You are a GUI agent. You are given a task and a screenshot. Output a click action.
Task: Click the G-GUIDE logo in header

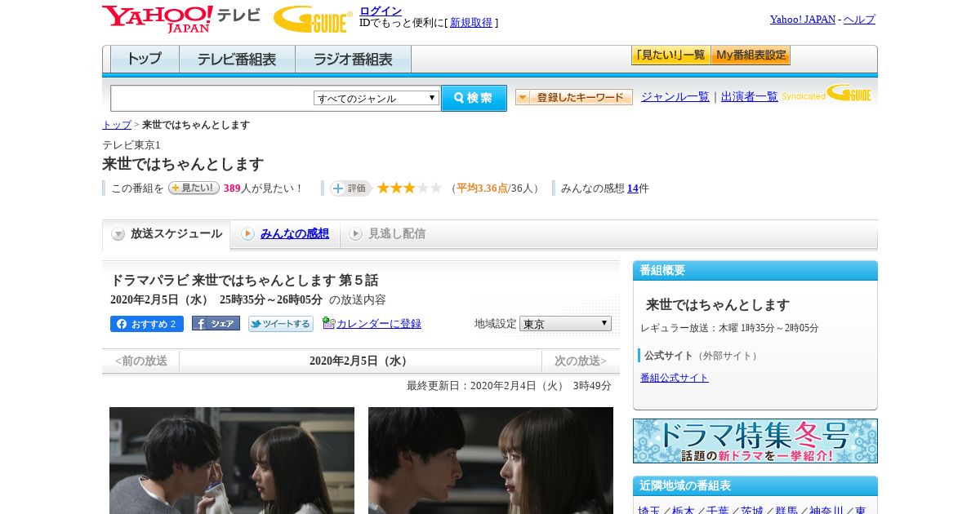coord(313,19)
